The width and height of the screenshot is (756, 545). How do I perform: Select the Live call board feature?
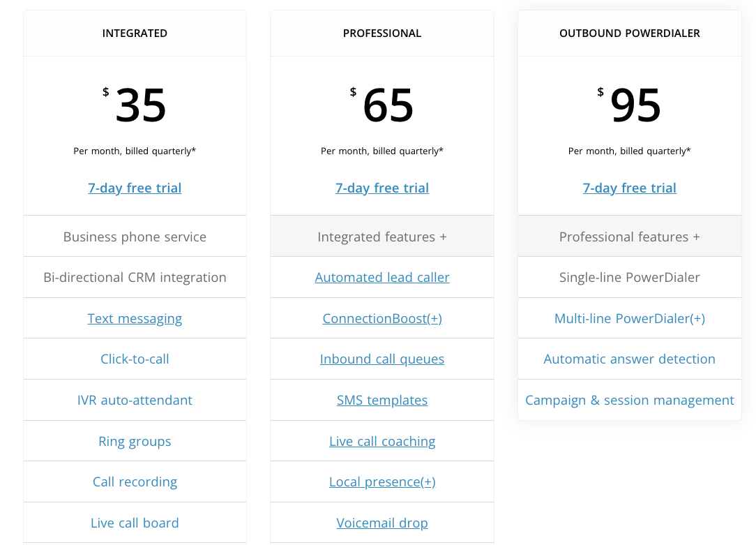pos(135,523)
